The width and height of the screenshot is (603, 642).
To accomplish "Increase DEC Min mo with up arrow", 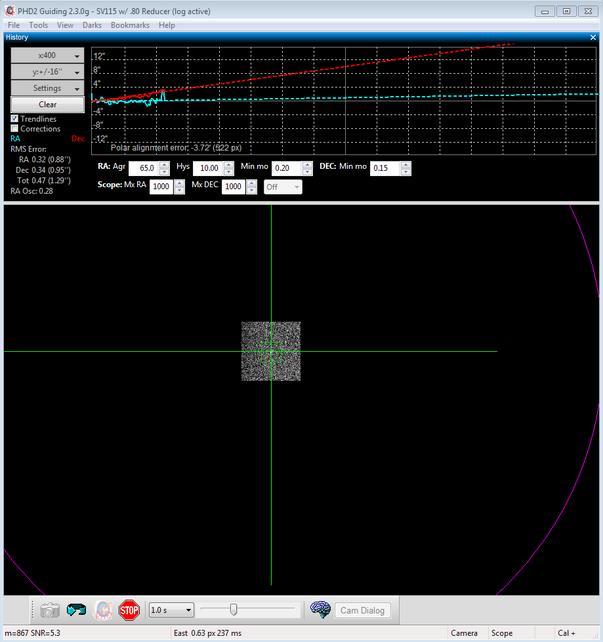I will (406, 165).
